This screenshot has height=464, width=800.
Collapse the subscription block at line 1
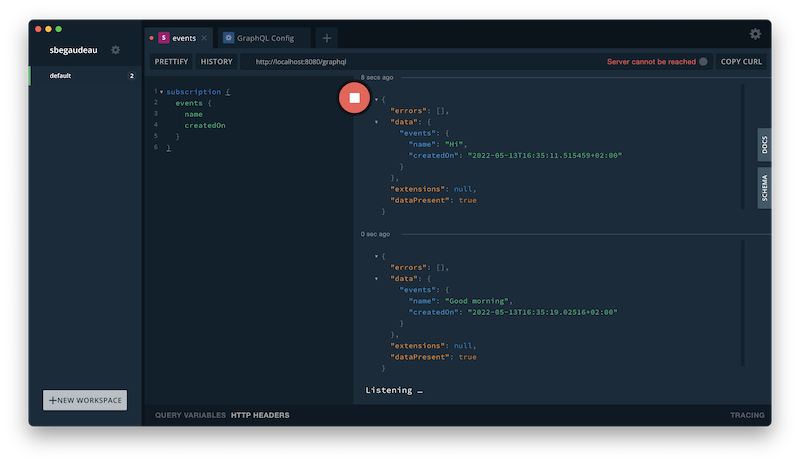click(161, 92)
